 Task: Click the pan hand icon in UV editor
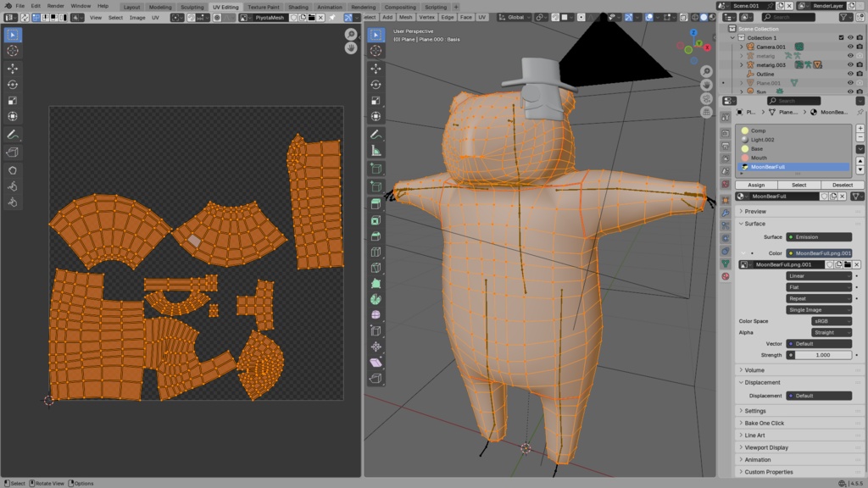pyautogui.click(x=350, y=48)
